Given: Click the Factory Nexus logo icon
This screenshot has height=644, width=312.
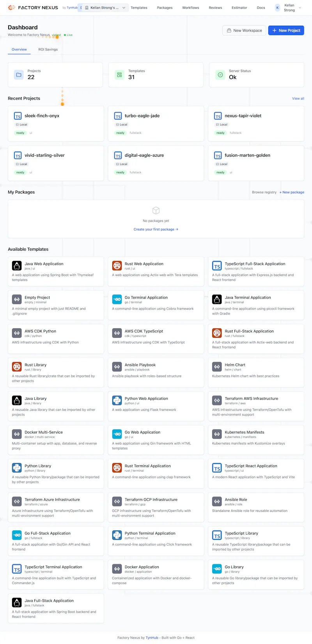Looking at the screenshot, I should coord(12,7).
